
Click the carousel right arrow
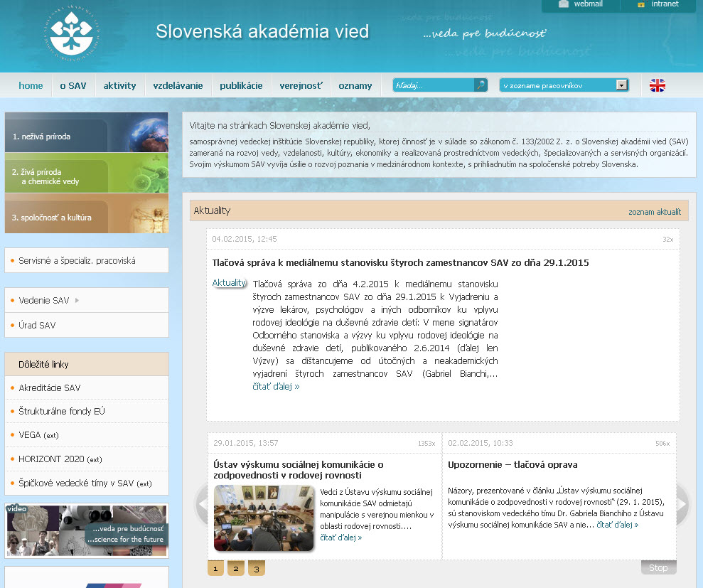682,504
